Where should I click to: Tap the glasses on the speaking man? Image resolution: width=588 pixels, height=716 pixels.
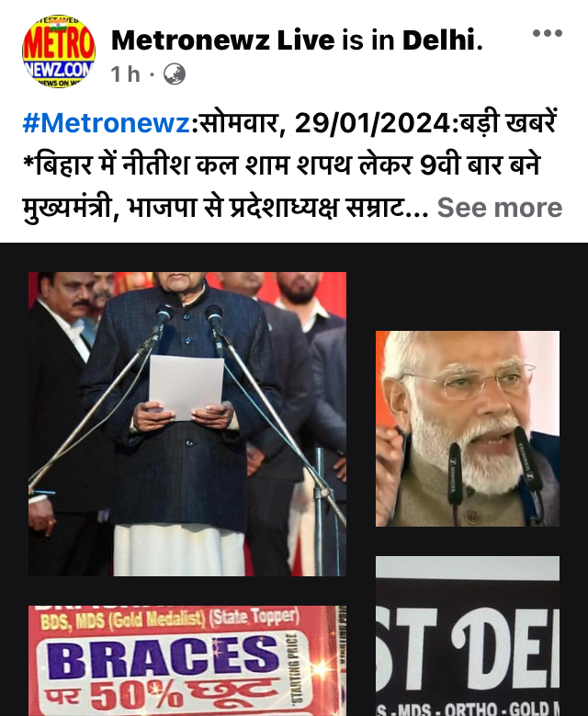[467, 382]
